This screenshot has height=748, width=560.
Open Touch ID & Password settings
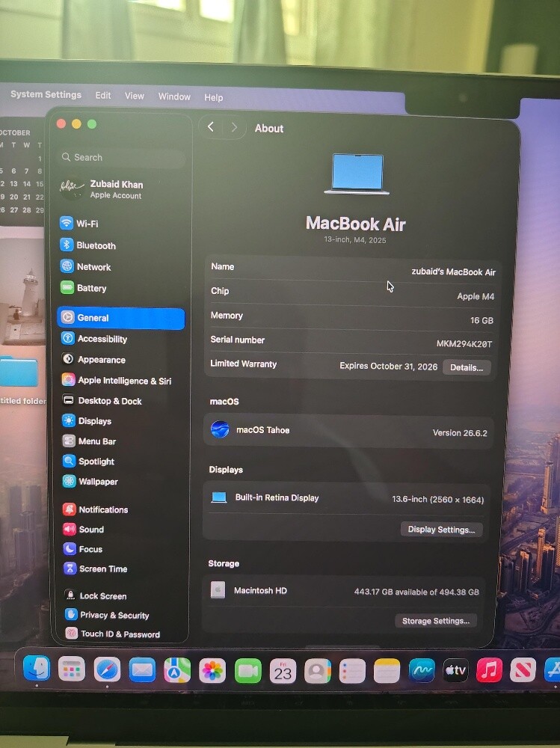pos(113,634)
